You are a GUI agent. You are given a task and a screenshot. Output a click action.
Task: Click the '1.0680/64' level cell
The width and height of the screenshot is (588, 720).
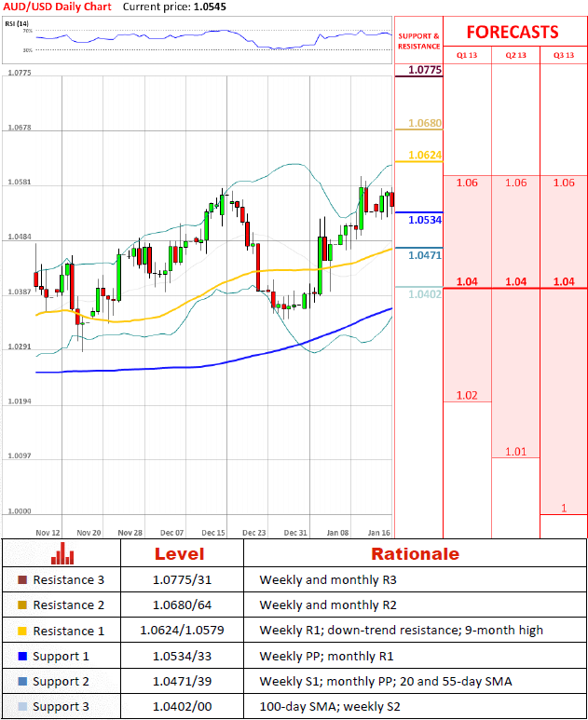182,605
